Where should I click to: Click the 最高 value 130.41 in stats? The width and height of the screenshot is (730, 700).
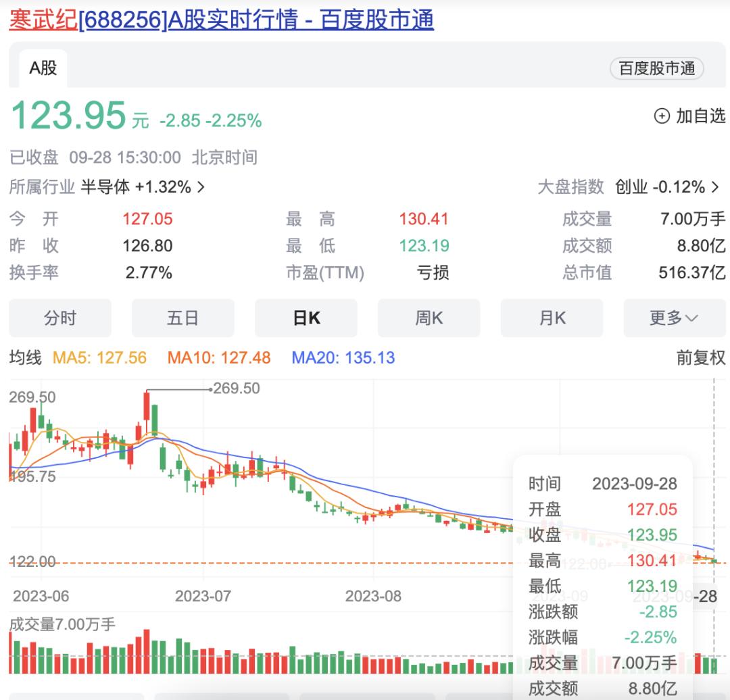point(424,219)
